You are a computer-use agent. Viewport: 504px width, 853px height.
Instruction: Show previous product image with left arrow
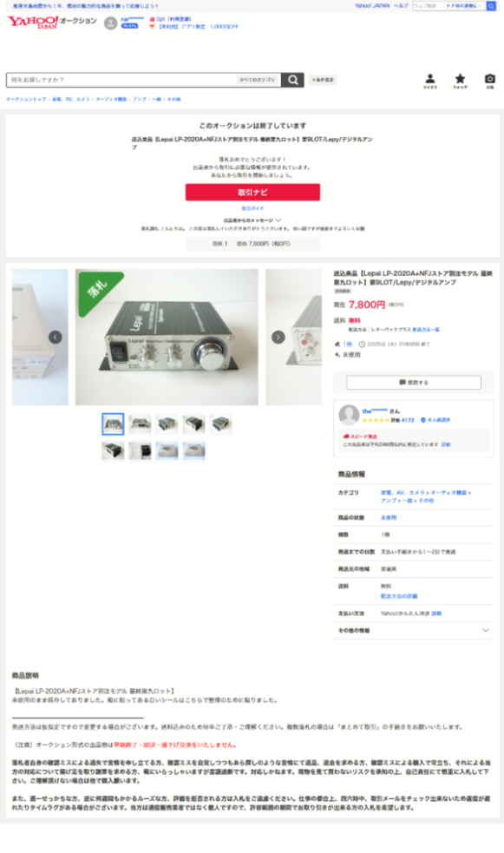click(x=56, y=338)
